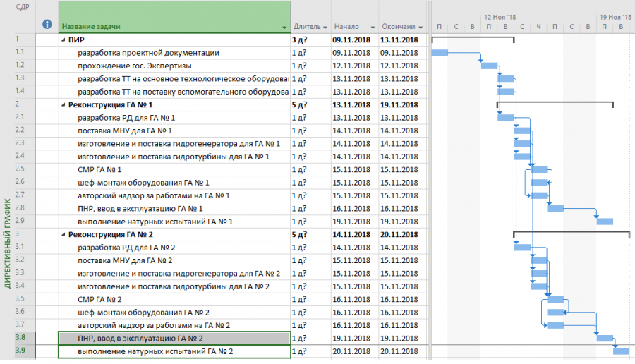Open the Начало column filter dropdown
The width and height of the screenshot is (635, 364).
click(x=373, y=27)
